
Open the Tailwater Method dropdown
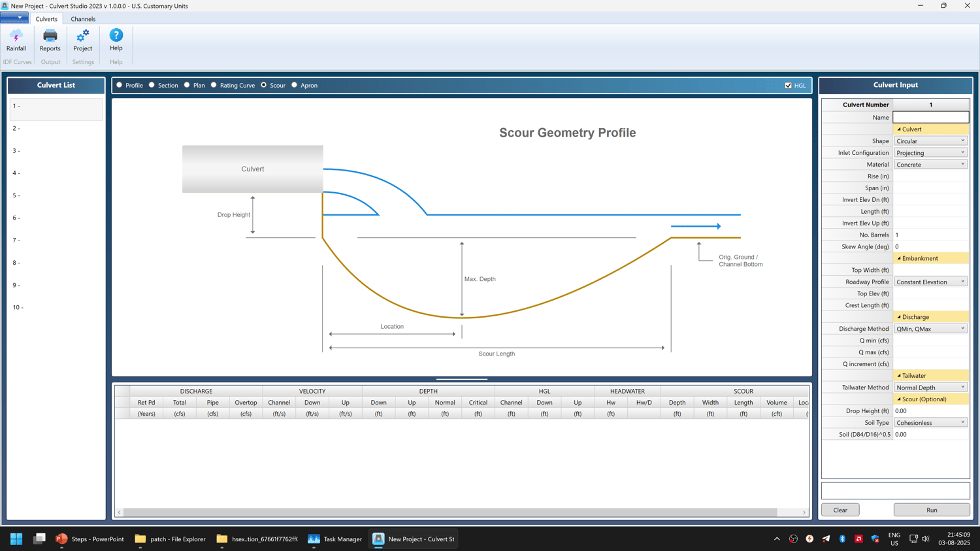930,388
